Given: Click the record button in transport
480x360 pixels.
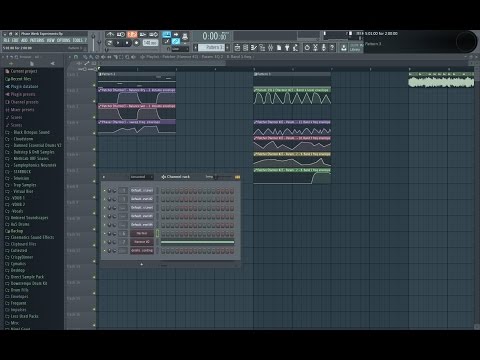Looking at the screenshot, I should tap(136, 43).
